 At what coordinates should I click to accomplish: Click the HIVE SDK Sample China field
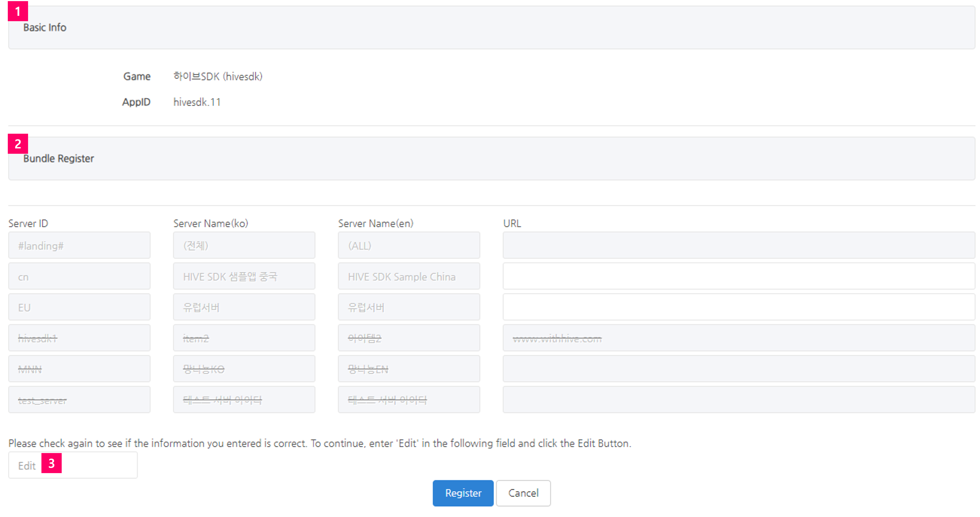(409, 276)
